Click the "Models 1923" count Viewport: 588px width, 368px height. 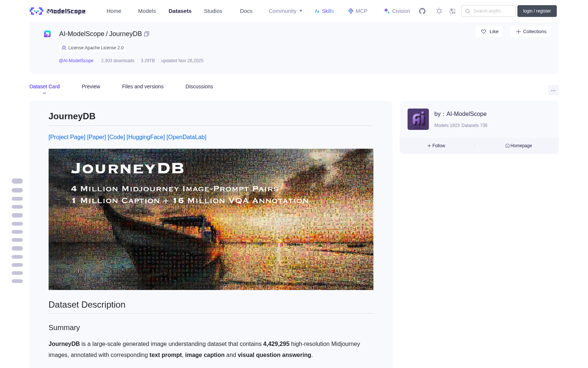click(x=447, y=125)
